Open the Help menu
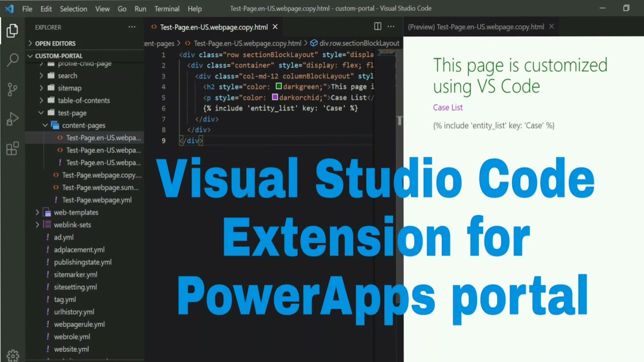Viewport: 644px width, 362px height. coord(195,9)
